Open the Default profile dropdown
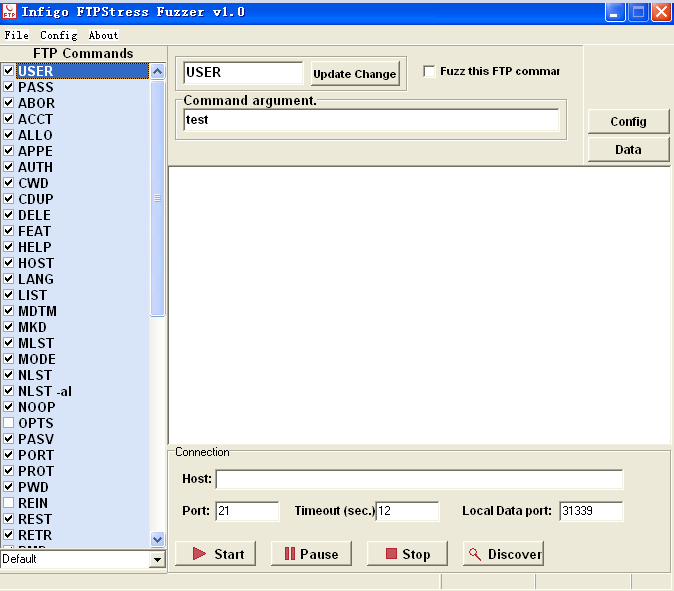Image resolution: width=674 pixels, height=591 pixels. click(157, 560)
